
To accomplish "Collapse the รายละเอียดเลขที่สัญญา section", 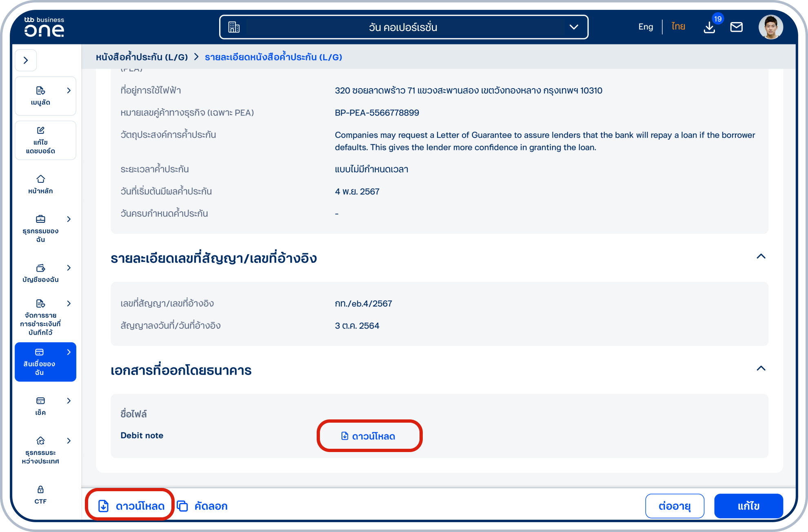I will [x=761, y=257].
